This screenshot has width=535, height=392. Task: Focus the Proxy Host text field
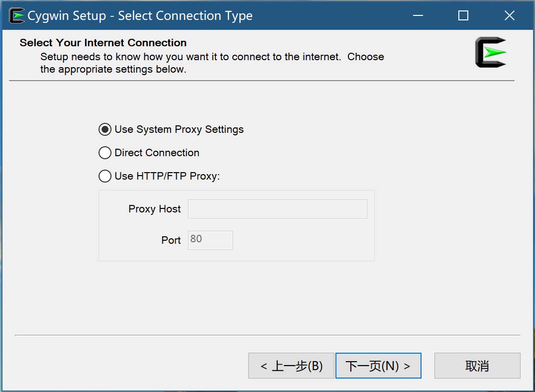(x=277, y=209)
